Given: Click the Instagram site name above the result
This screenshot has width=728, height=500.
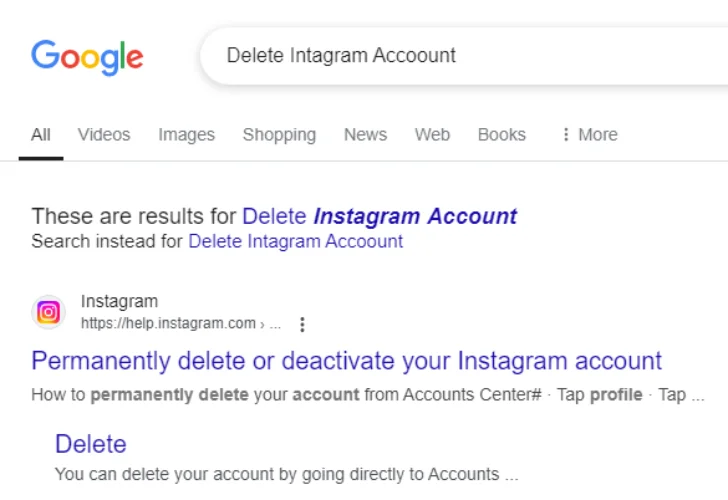Looking at the screenshot, I should click(x=119, y=302).
